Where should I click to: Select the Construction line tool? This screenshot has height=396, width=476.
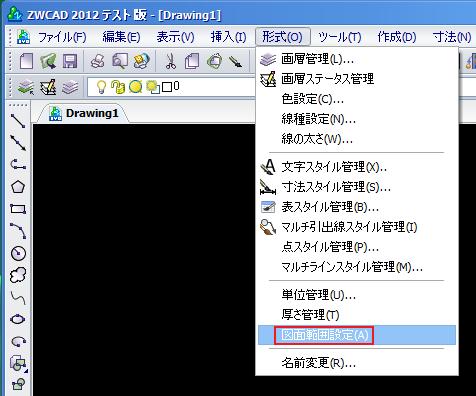(x=18, y=143)
